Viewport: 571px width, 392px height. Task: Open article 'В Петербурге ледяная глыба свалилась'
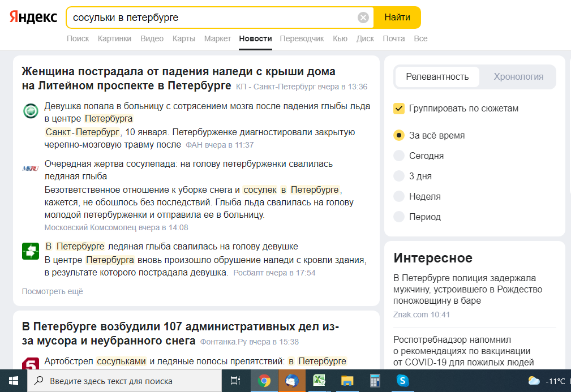(x=171, y=247)
